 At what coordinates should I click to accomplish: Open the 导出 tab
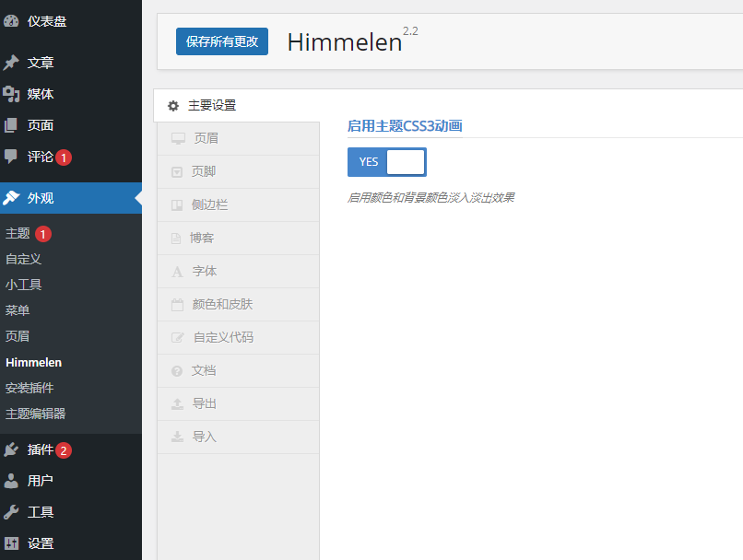tap(238, 403)
